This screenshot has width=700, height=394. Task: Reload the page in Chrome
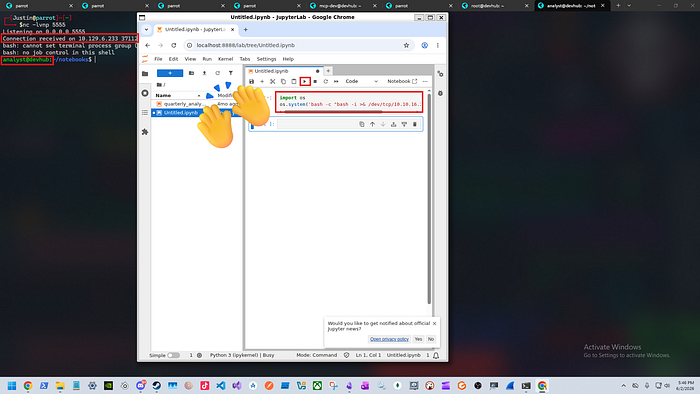click(x=174, y=45)
